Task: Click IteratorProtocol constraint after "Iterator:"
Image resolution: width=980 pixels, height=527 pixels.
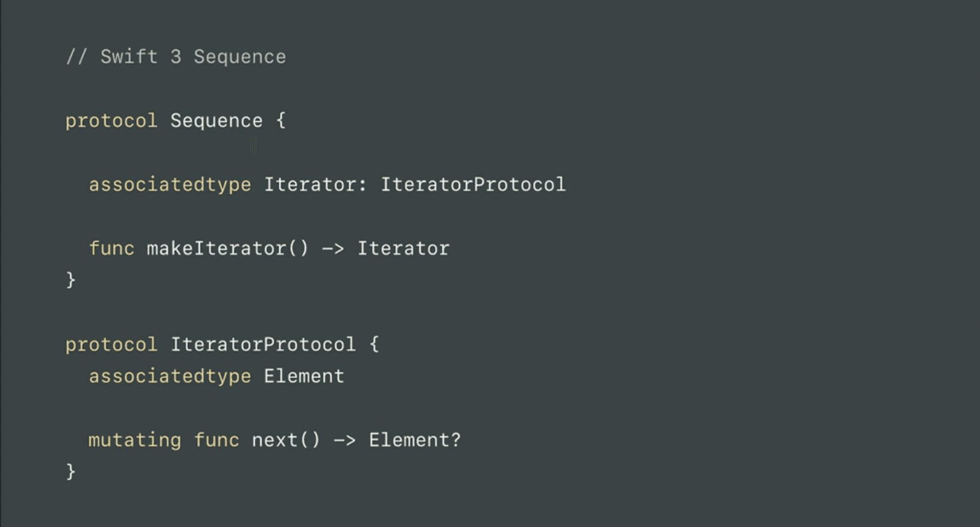Action: pyautogui.click(x=473, y=185)
